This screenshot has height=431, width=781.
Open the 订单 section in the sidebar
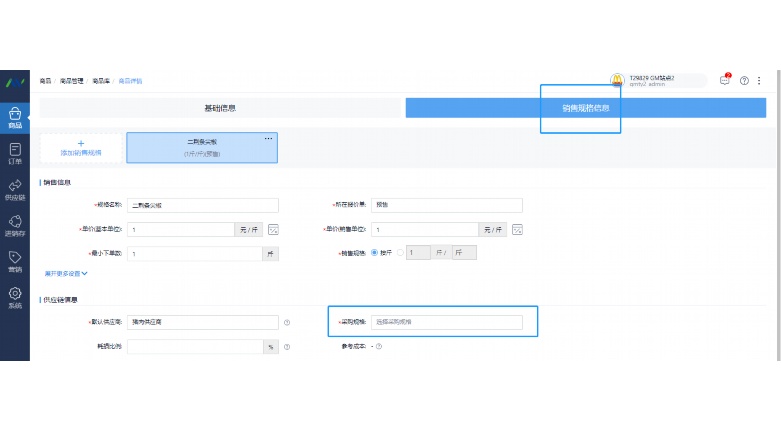tap(15, 153)
